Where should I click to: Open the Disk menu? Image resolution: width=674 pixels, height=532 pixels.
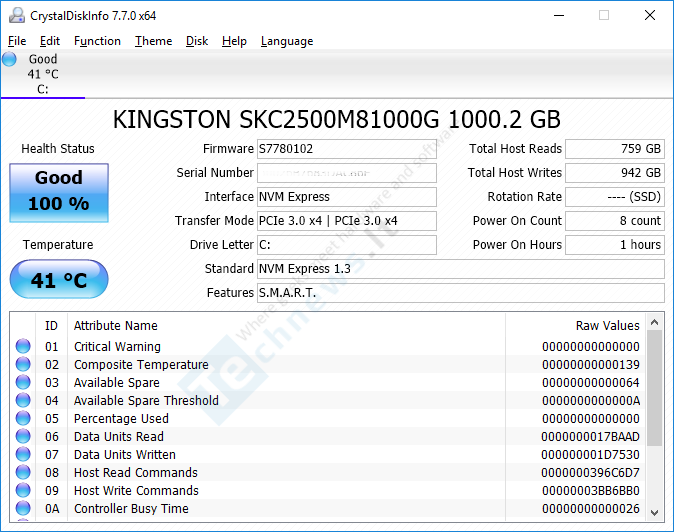point(197,41)
